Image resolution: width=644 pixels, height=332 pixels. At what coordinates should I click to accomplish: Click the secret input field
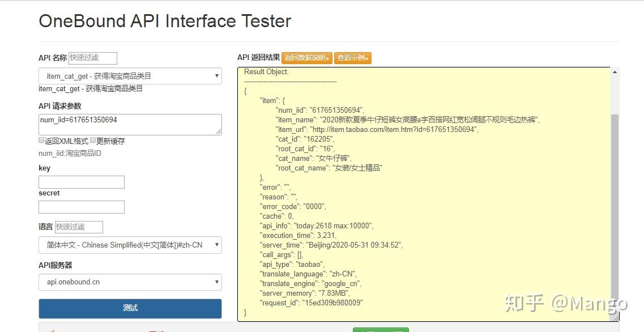(x=81, y=207)
